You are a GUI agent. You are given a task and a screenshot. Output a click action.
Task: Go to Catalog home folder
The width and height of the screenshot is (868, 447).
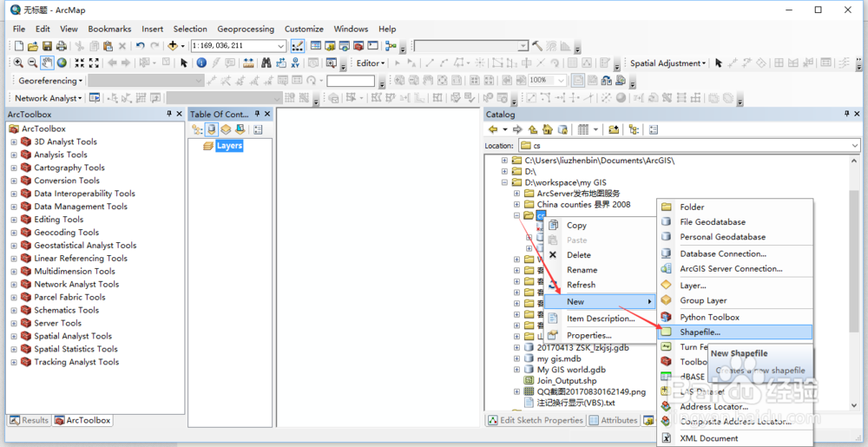pyautogui.click(x=548, y=129)
